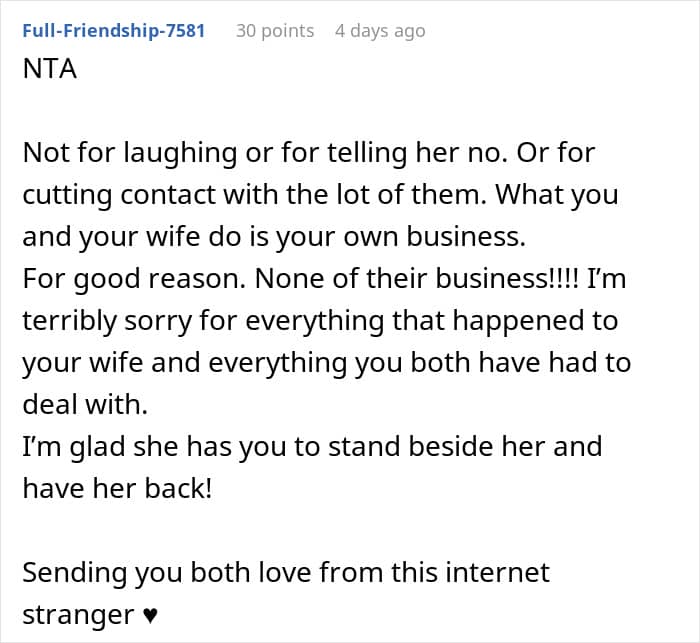Image resolution: width=700 pixels, height=643 pixels.
Task: Click the 'NTA' verdict text
Action: tap(49, 72)
